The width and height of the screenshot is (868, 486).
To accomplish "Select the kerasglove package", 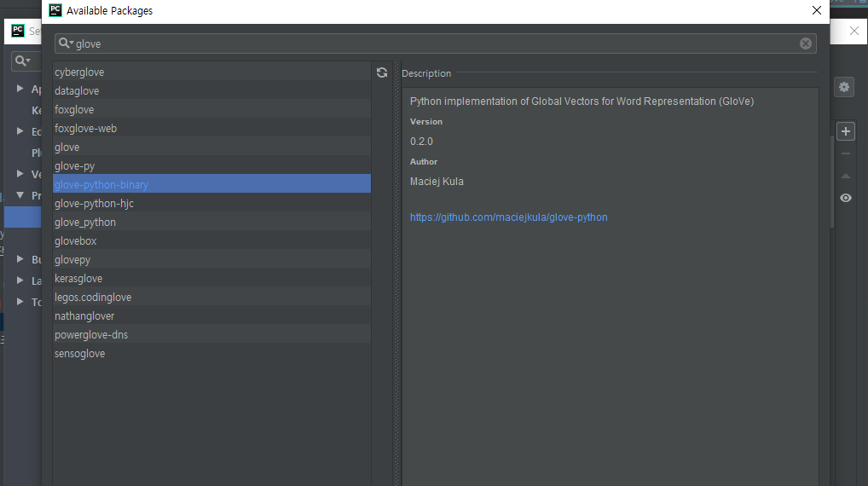I will pyautogui.click(x=212, y=279).
